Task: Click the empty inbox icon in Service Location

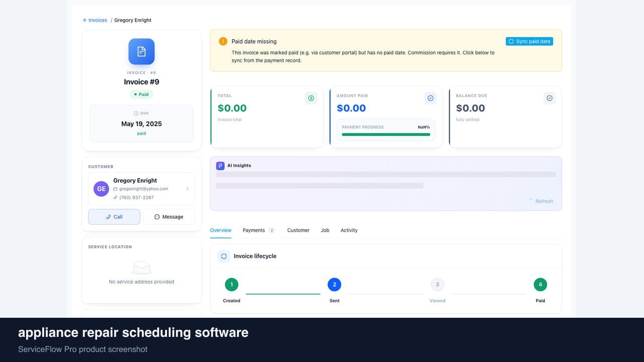Action: [x=141, y=267]
